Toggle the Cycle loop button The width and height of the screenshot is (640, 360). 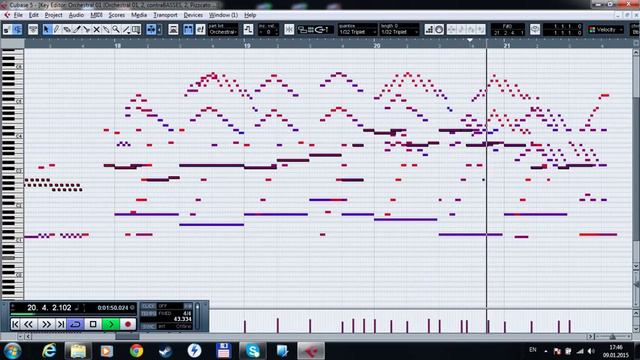[x=76, y=324]
